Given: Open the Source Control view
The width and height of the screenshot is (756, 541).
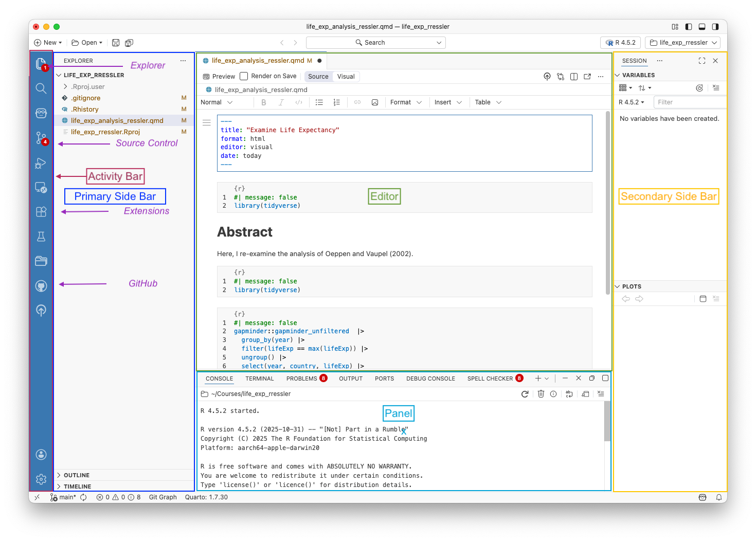Looking at the screenshot, I should [x=41, y=138].
